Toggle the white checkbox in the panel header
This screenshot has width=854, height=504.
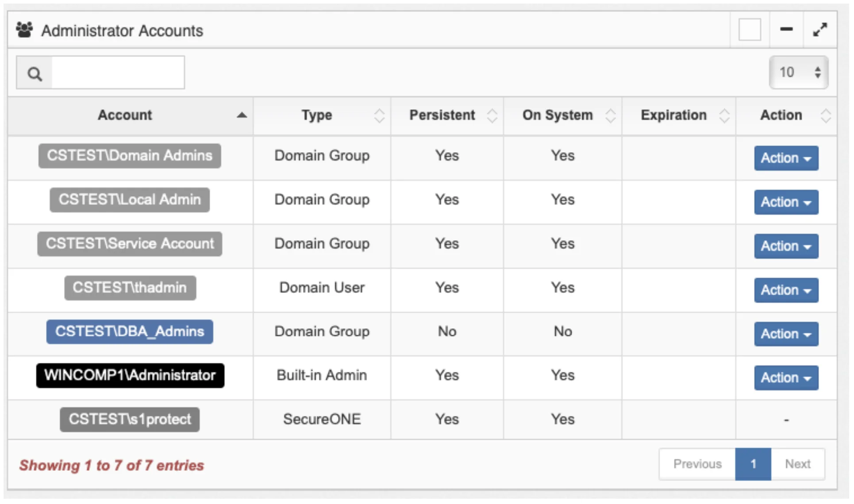pos(750,30)
